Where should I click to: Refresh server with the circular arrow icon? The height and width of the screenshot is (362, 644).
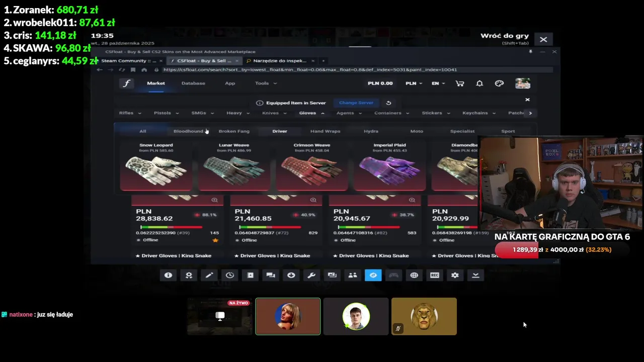coord(388,103)
